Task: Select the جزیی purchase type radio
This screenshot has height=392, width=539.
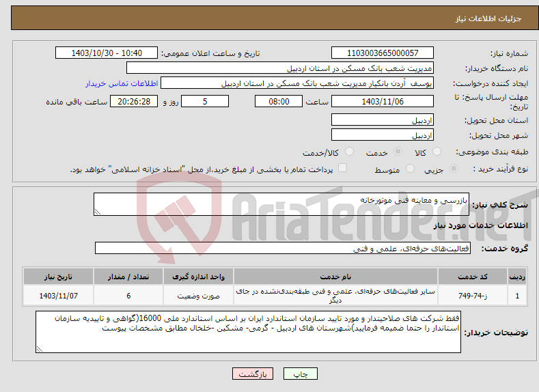Action: click(x=454, y=169)
